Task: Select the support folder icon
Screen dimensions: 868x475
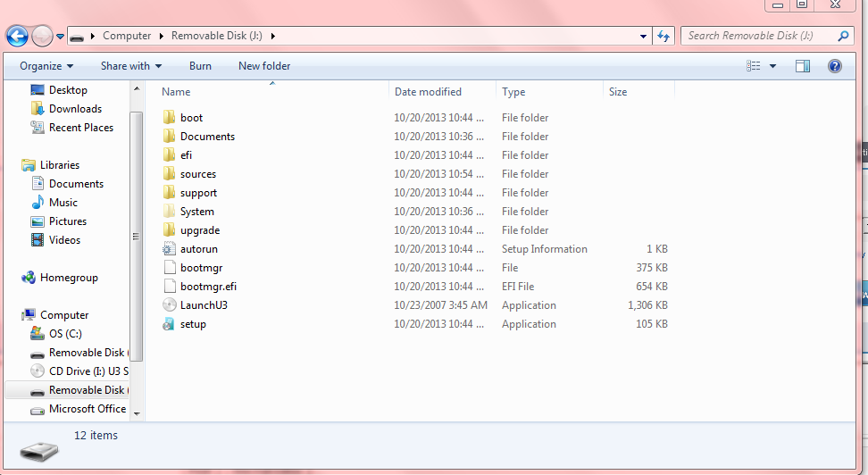Action: pyautogui.click(x=170, y=193)
